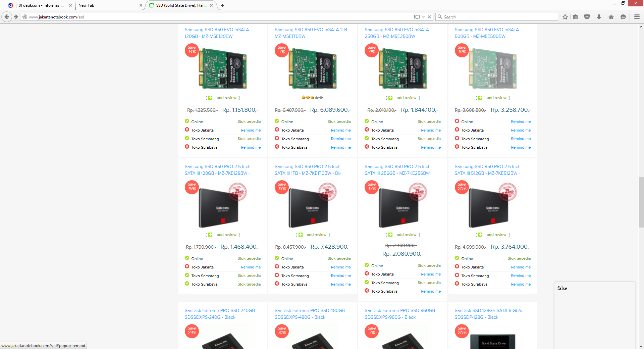Open Samsung 850 PRO 1TB product title
Viewport: 644px width, 349px height.
tap(308, 170)
